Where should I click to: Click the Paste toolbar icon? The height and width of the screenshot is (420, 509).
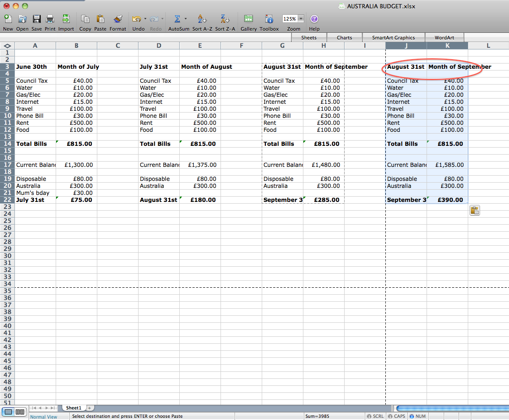(100, 19)
